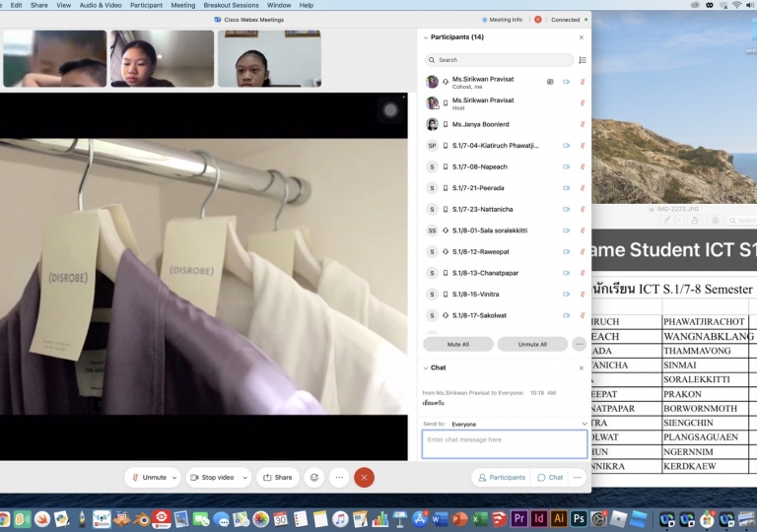Open the more options ellipsis in meeting controls
757x532 pixels.
339,478
